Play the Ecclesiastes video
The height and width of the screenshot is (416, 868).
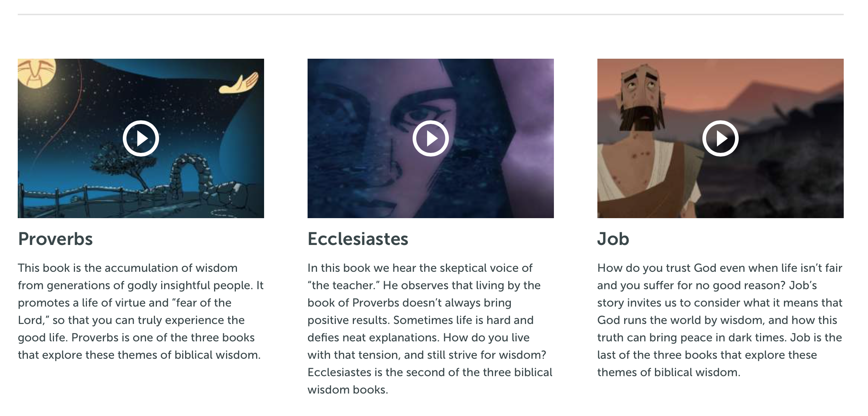tap(430, 138)
